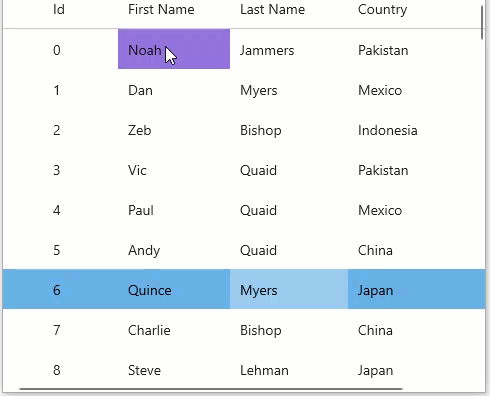Select the Jammers last name cell
The image size is (490, 396).
289,49
